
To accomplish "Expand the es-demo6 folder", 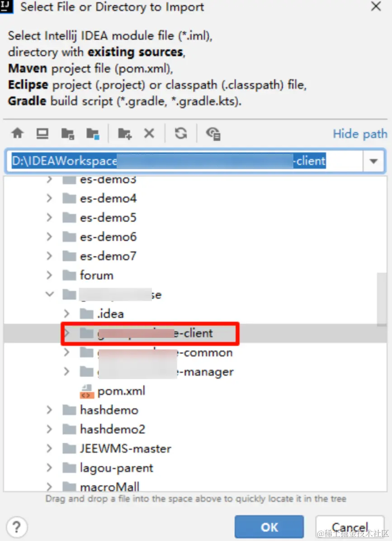I will (49, 237).
